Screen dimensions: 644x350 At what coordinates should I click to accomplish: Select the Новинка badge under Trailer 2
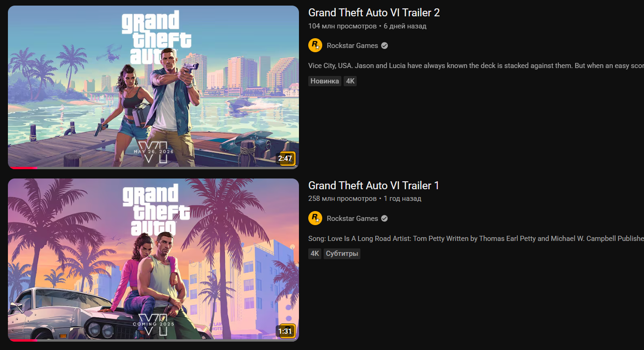pyautogui.click(x=325, y=81)
